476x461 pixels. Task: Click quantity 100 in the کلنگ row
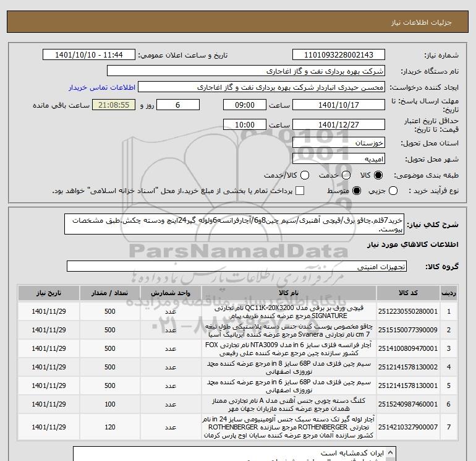109,405
